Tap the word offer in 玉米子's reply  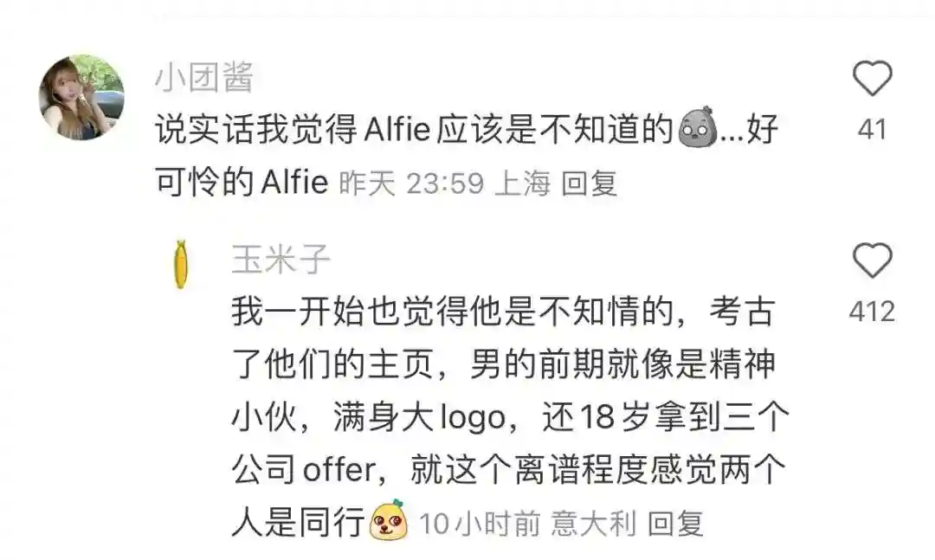(340, 469)
